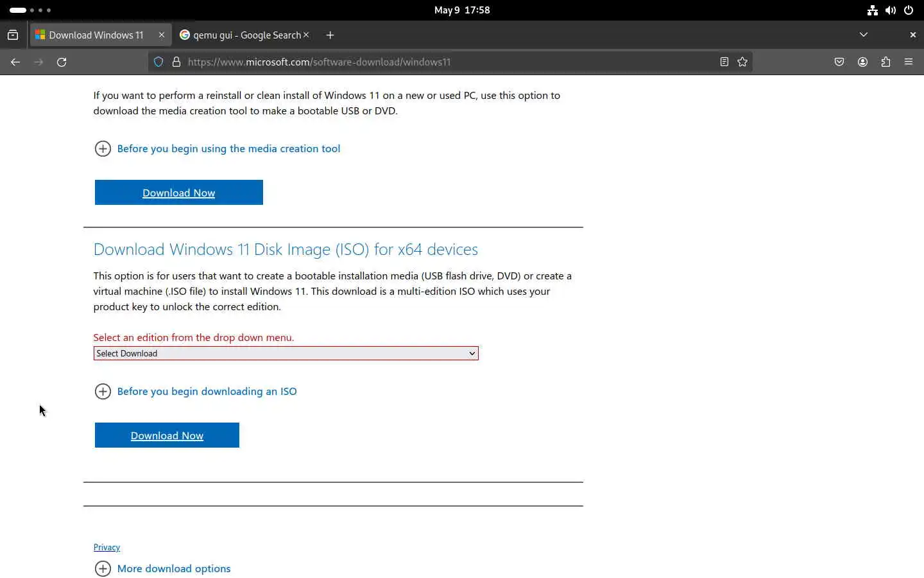924x578 pixels.
Task: Open the power icon in the top bar
Action: 909,10
